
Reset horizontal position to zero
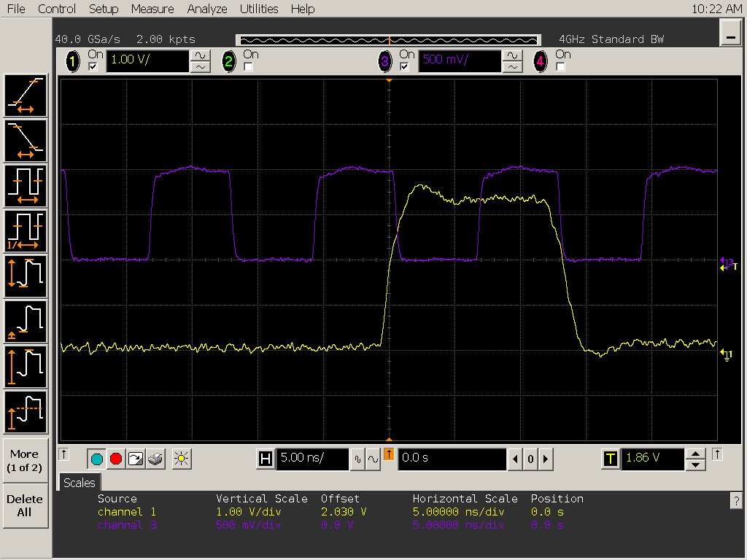530,459
